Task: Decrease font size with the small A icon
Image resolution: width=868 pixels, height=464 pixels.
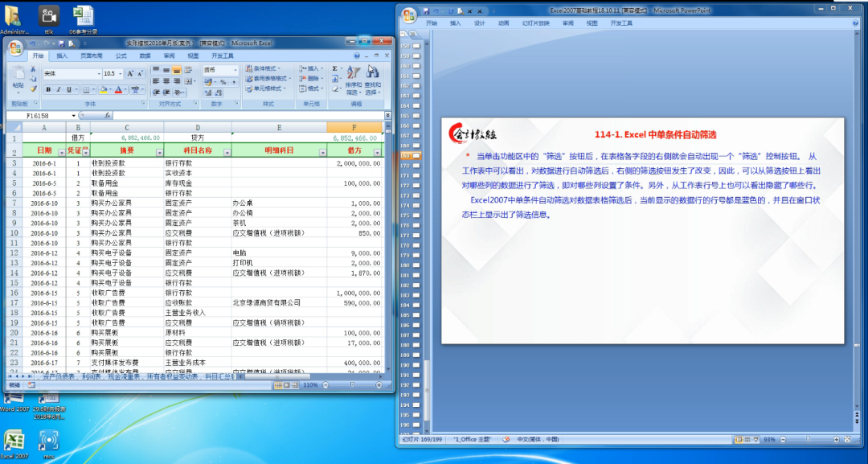Action: pyautogui.click(x=140, y=74)
